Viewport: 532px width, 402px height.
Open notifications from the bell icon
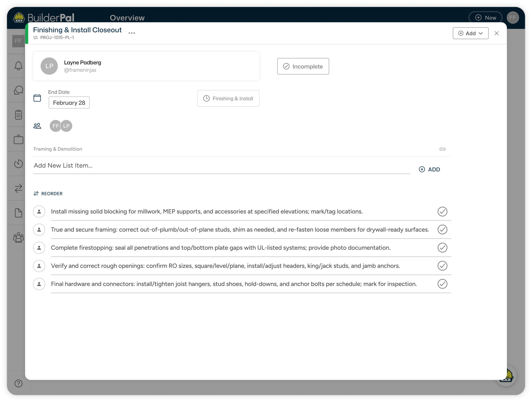pos(18,65)
